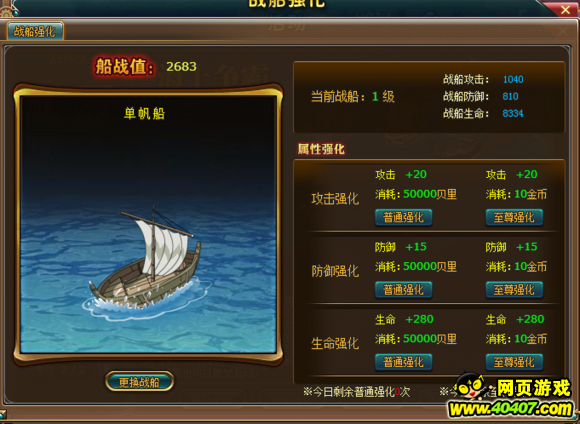Viewport: 580px width, 424px height.
Task: Select the 战船强化 tab
Action: click(35, 31)
